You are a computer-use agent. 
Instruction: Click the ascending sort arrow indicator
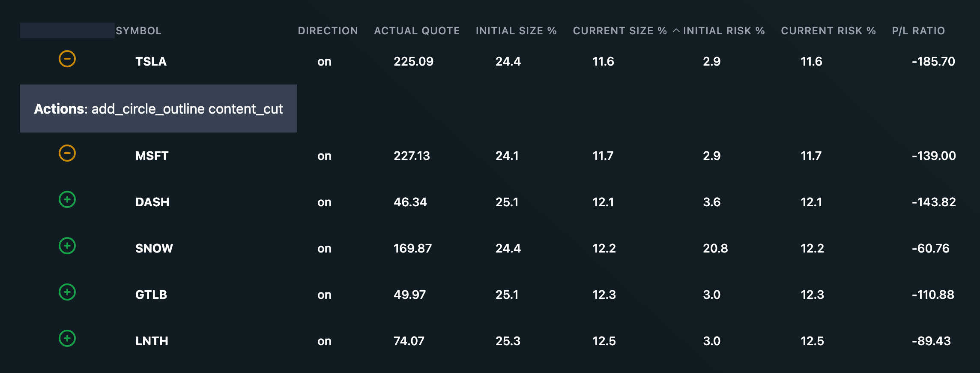point(676,30)
